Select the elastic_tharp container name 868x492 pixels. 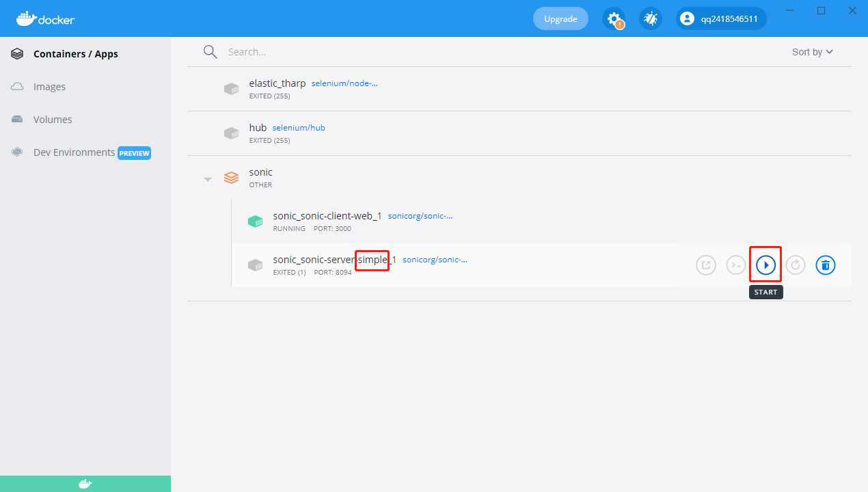tap(277, 83)
